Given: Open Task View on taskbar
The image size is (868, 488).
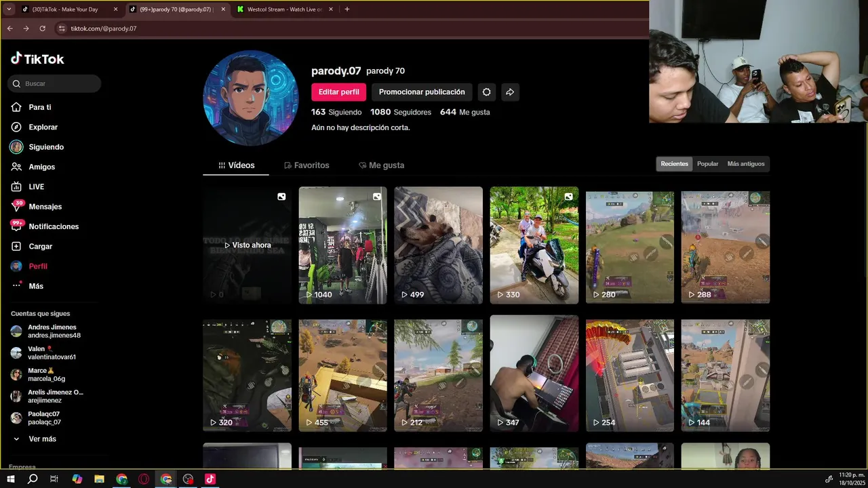Looking at the screenshot, I should (x=54, y=479).
